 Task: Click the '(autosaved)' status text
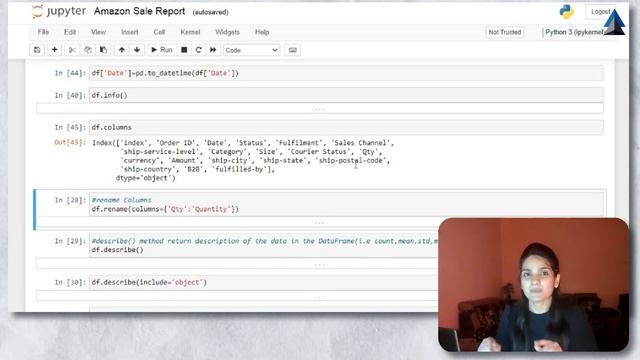(x=210, y=12)
